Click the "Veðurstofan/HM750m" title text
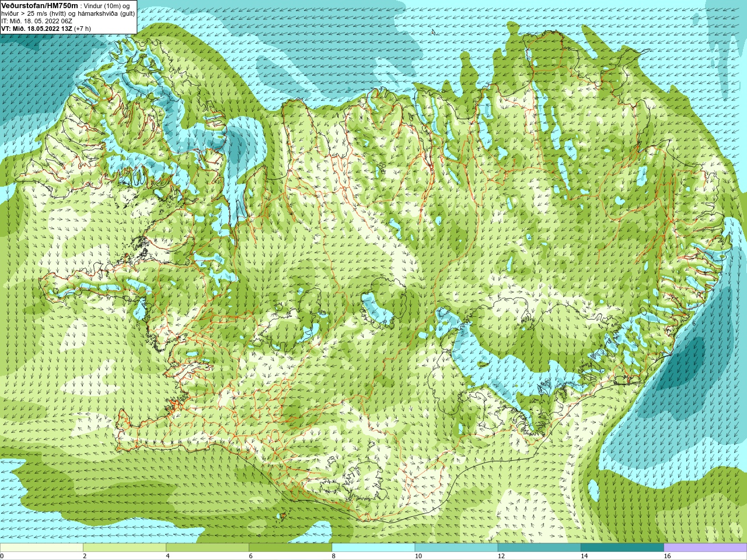747x560 pixels. [40, 5]
